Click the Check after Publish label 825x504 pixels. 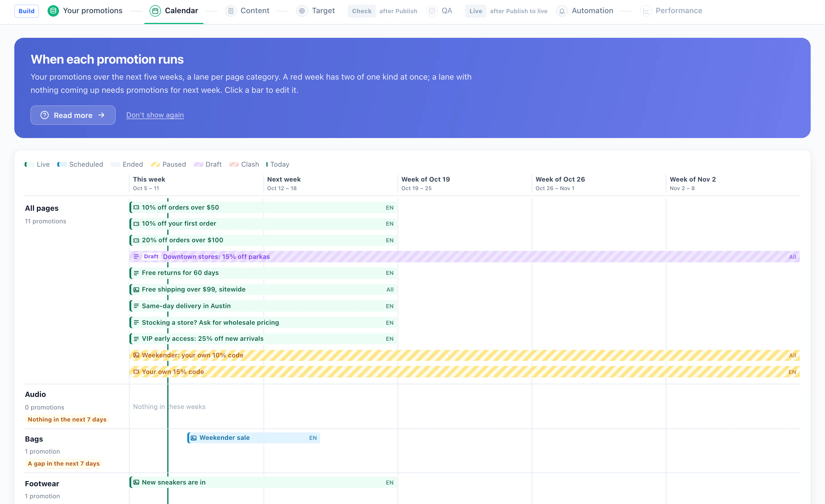coord(383,11)
